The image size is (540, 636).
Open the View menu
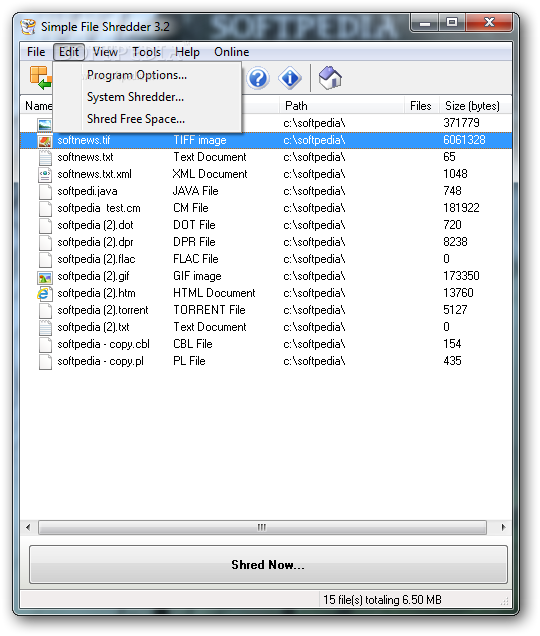105,52
